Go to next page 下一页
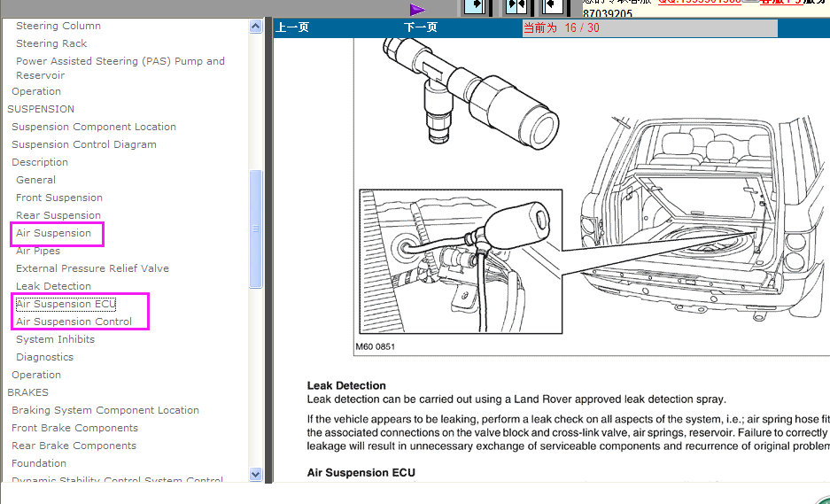 421,27
